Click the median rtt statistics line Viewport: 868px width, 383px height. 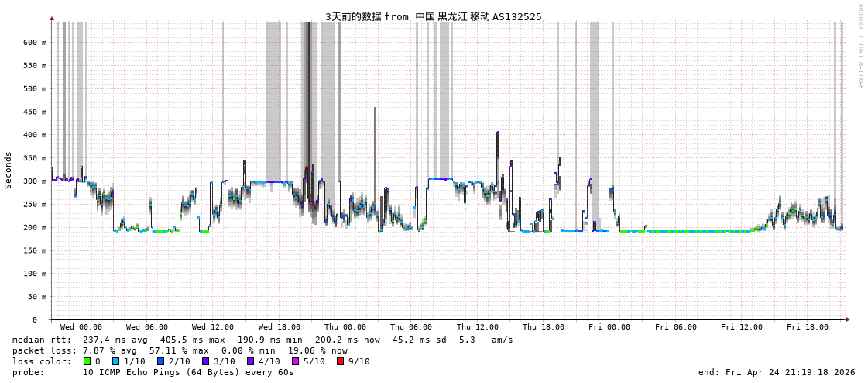click(262, 340)
